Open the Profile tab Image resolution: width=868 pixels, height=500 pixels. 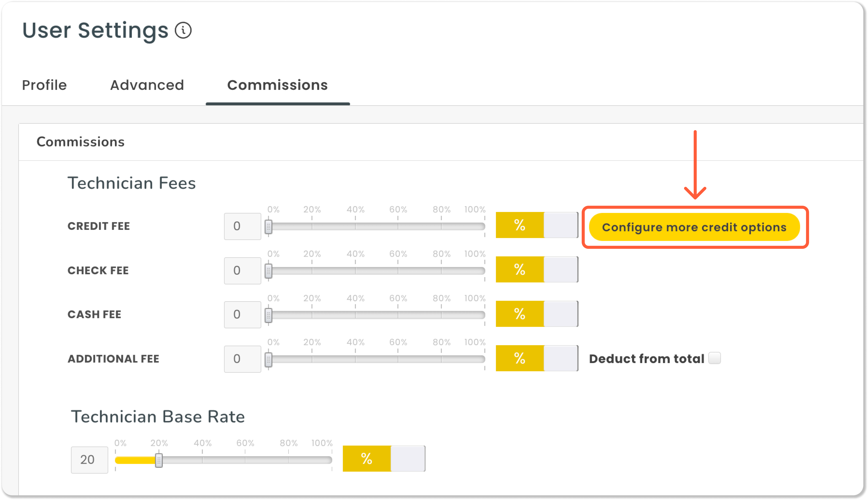point(44,85)
